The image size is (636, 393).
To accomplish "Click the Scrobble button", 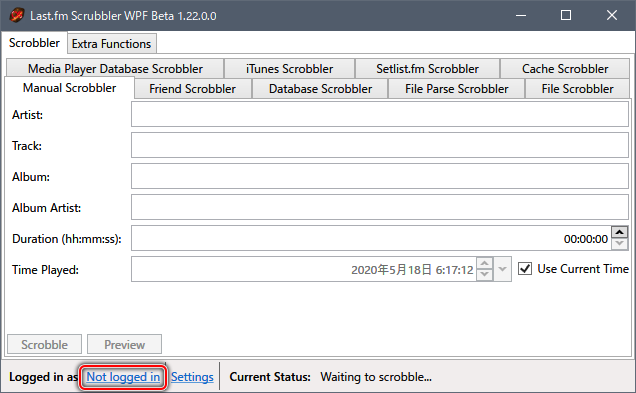I will point(45,344).
